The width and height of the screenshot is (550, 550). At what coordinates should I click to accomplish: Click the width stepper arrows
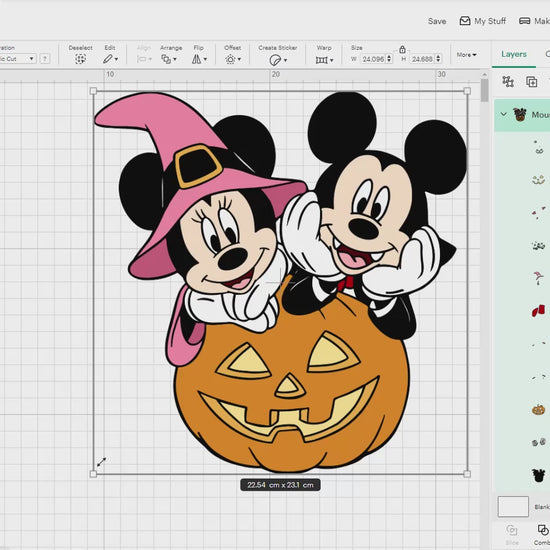[x=389, y=59]
